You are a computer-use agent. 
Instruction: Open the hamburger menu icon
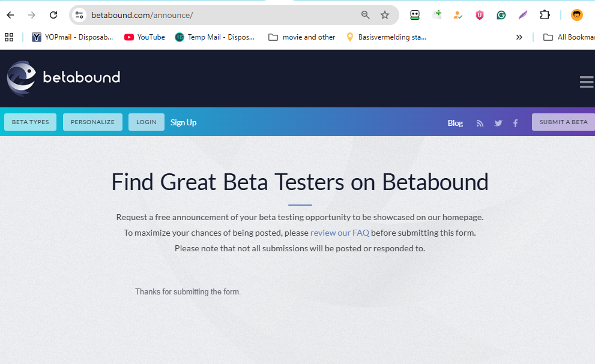(x=586, y=82)
